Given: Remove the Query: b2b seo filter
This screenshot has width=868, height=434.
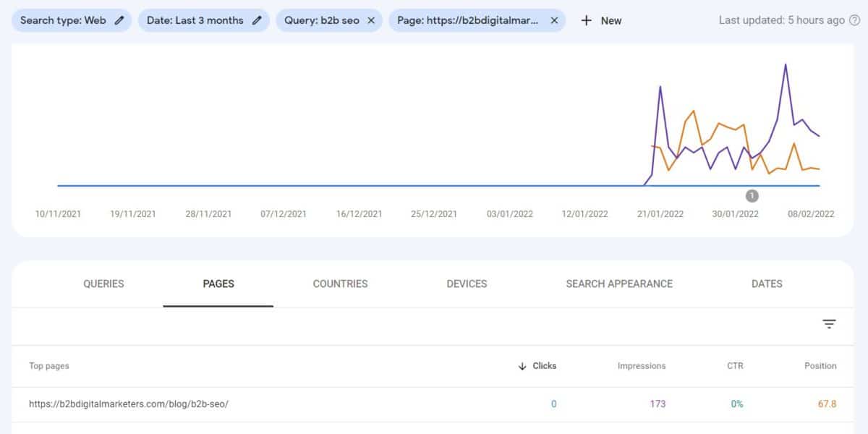Looking at the screenshot, I should click(371, 20).
